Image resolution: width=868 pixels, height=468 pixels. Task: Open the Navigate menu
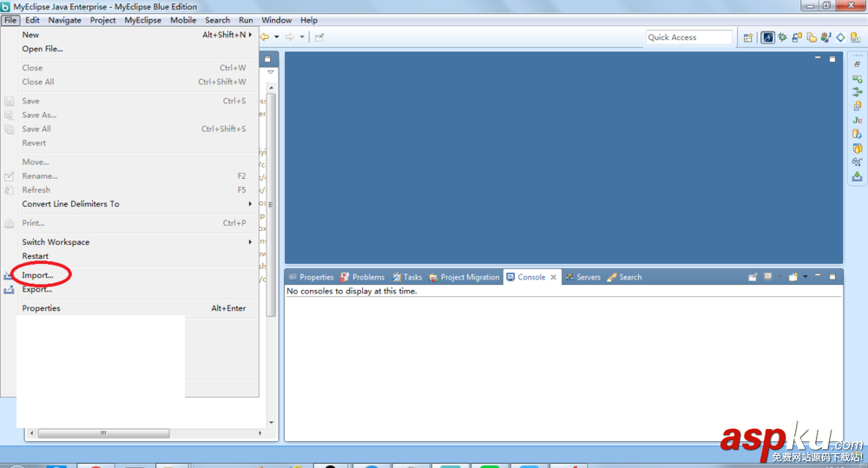click(x=64, y=20)
